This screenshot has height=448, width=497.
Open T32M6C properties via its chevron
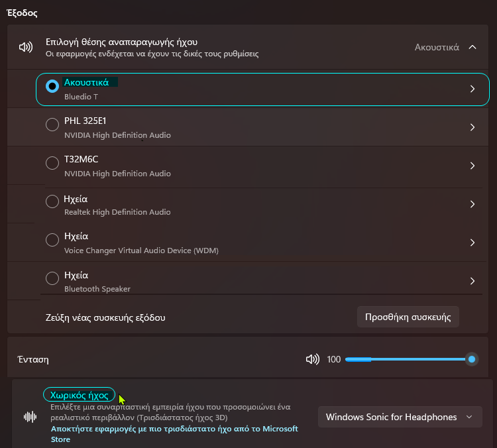click(x=472, y=166)
